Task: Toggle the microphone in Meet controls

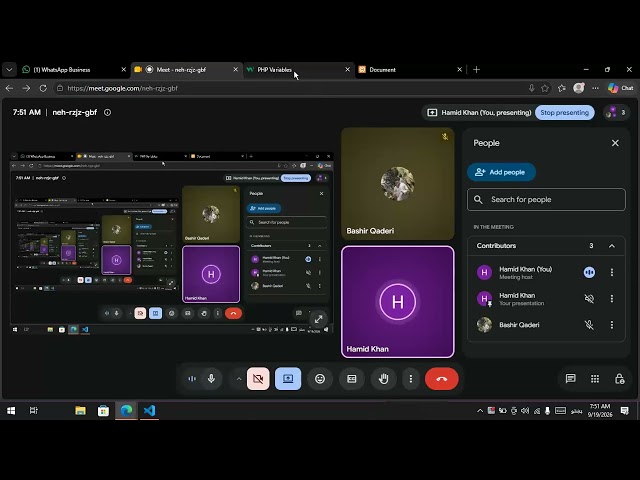Action: point(211,379)
